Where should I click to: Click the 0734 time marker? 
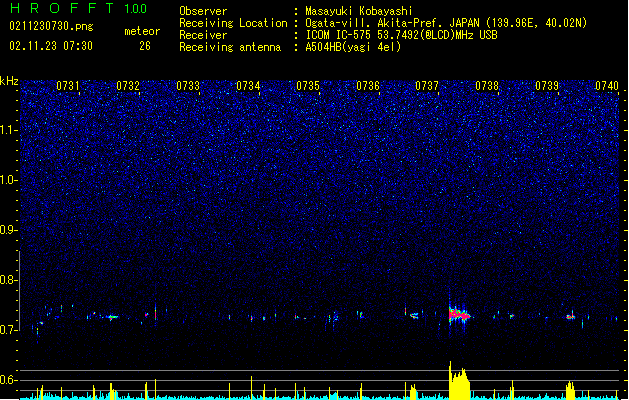248,86
